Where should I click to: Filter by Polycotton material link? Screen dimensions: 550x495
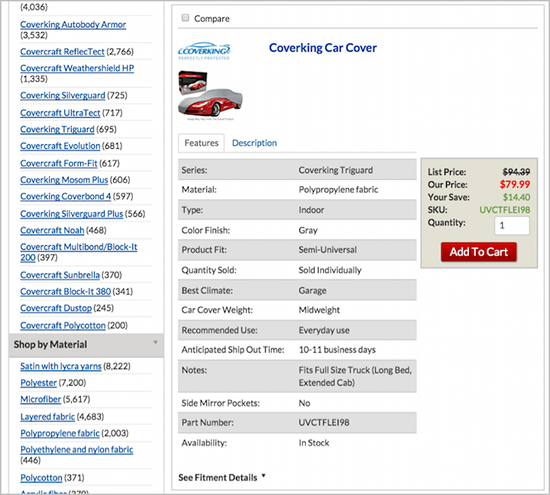(41, 478)
